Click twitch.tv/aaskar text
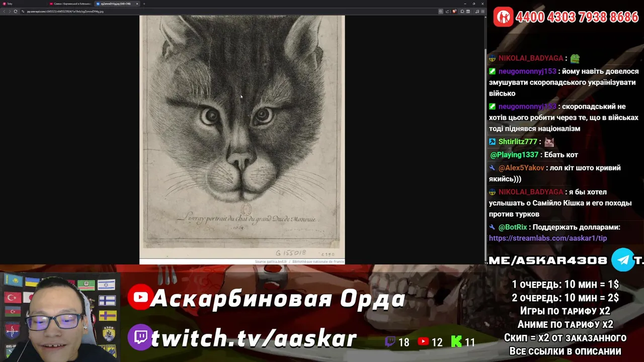The width and height of the screenshot is (644, 362). click(x=254, y=338)
